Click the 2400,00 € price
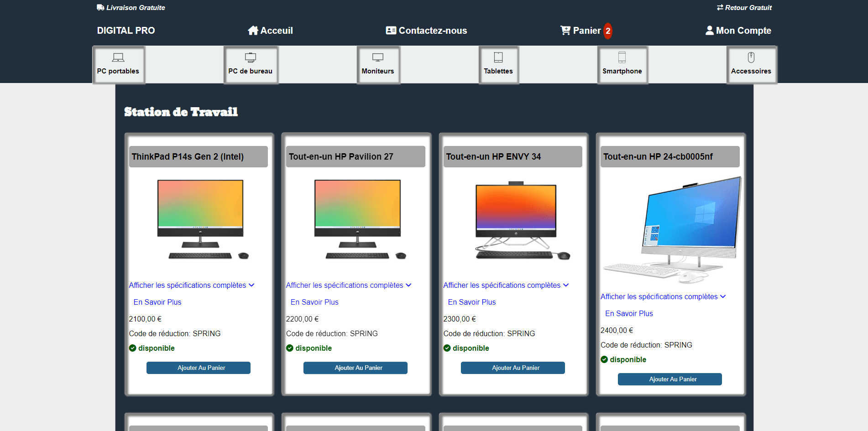This screenshot has height=431, width=868. (x=617, y=330)
